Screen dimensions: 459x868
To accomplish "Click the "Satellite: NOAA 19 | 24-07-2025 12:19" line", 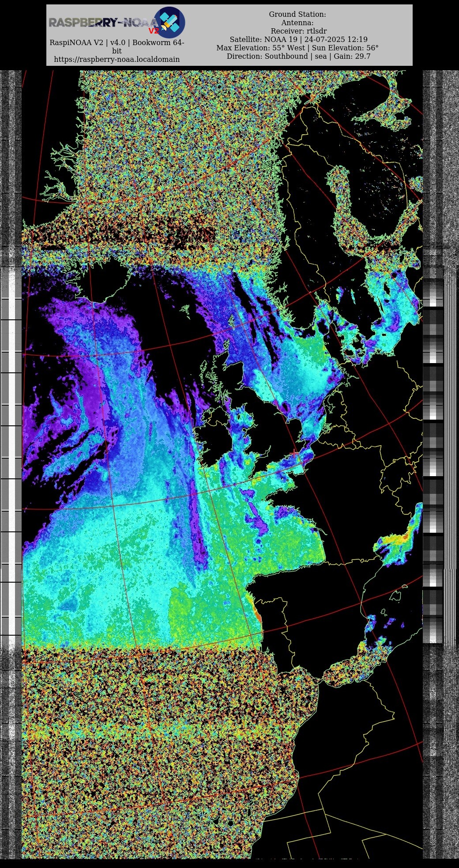I will pos(298,39).
